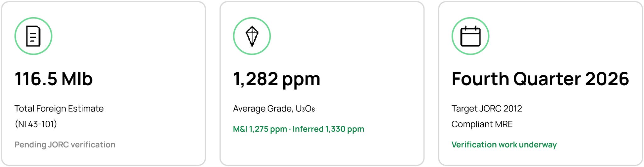Click the Inferred 1,330 ppm text
The image size is (644, 167).
tap(328, 129)
